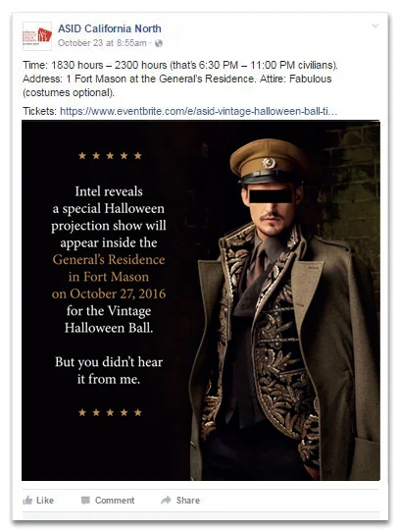Click the globe public-audience icon

[159, 43]
